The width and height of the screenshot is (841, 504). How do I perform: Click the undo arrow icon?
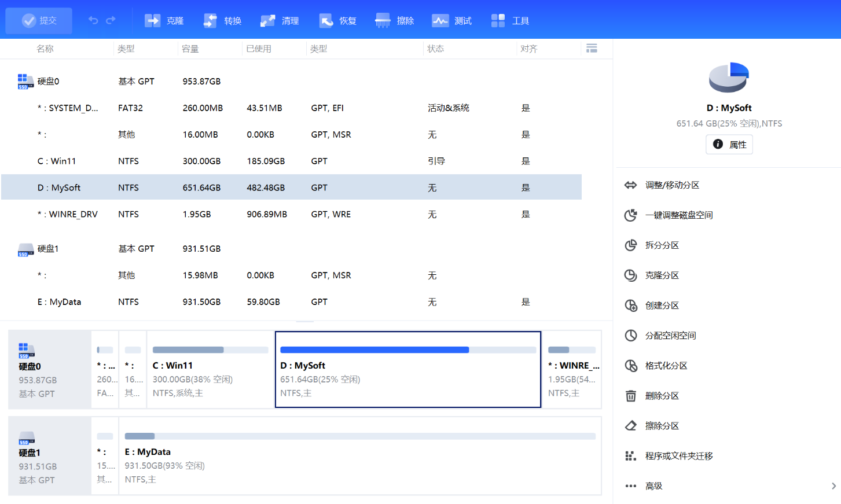[93, 20]
